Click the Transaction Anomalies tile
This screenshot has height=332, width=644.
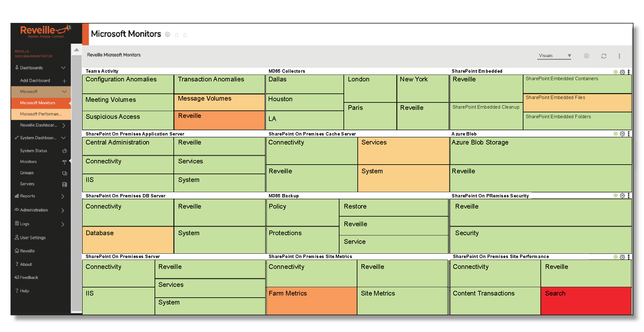click(x=219, y=84)
